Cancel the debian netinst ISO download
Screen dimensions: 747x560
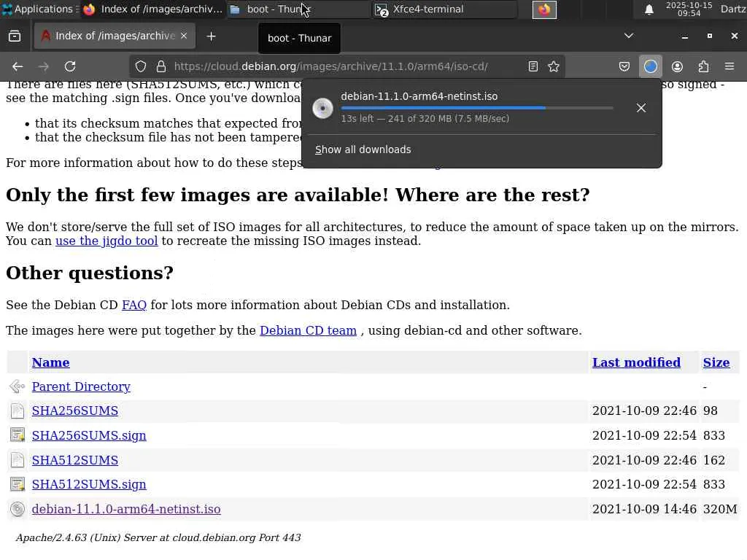coord(641,108)
